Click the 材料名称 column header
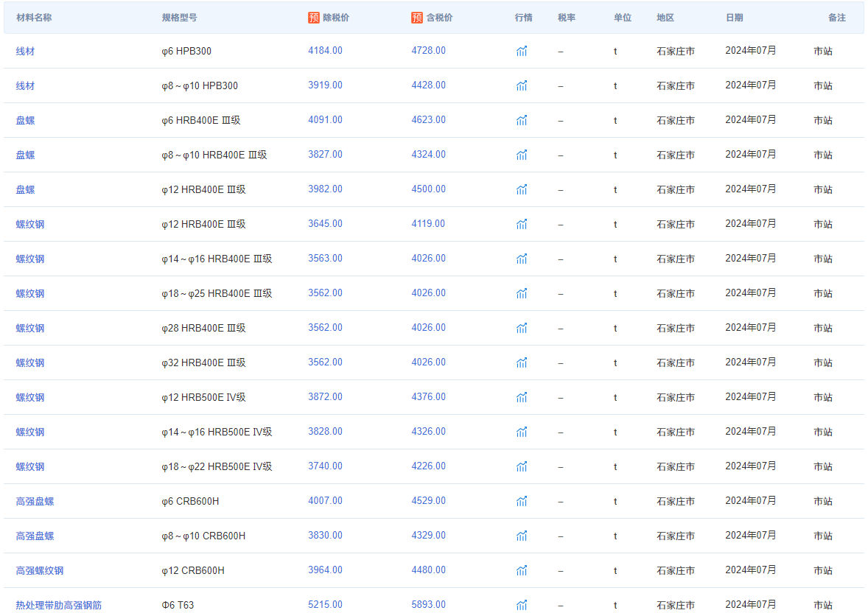This screenshot has width=868, height=613. click(34, 18)
